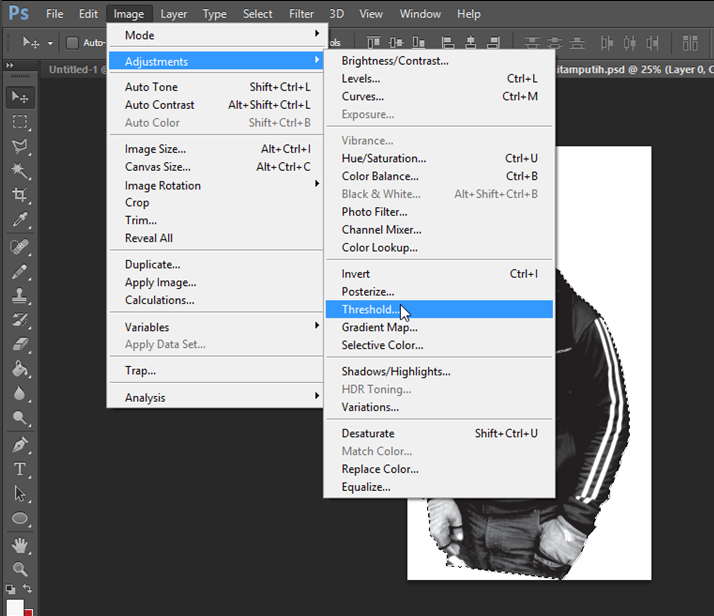714x616 pixels.
Task: Select the Brush tool
Action: click(x=20, y=271)
